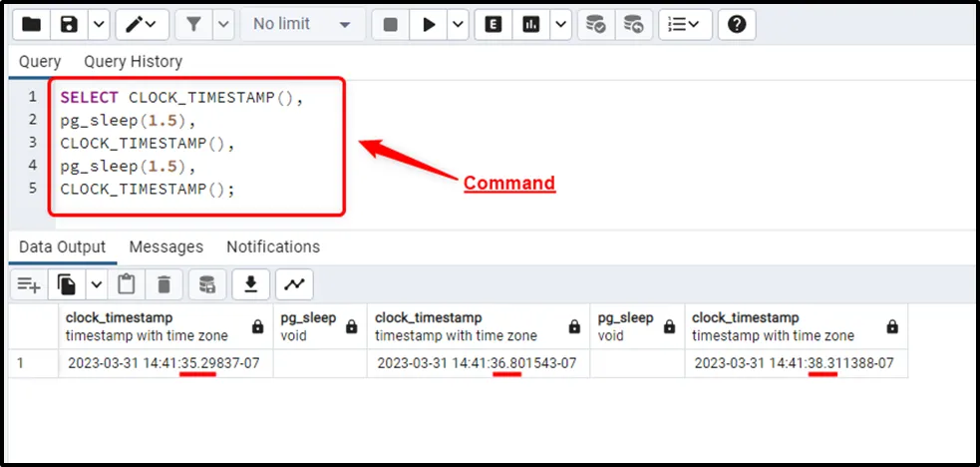
Task: Open the Copy options dropdown arrow
Action: coord(97,285)
